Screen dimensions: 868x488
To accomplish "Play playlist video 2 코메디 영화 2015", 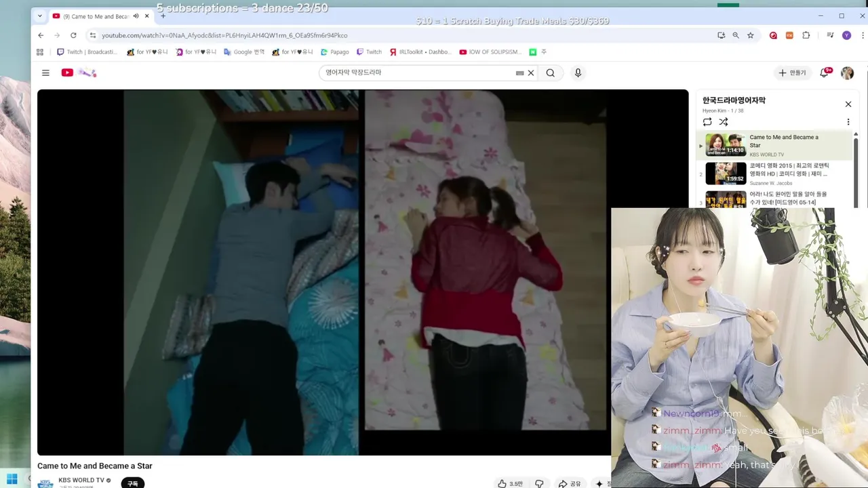I will [x=774, y=174].
